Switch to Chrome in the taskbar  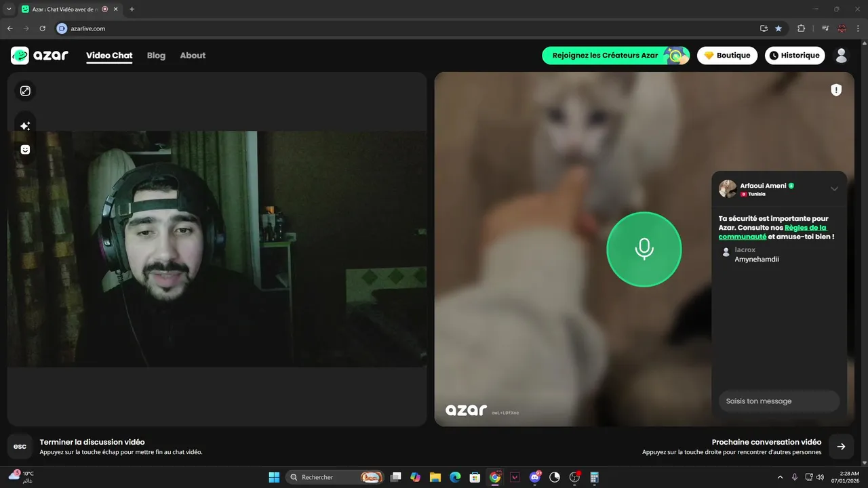495,477
